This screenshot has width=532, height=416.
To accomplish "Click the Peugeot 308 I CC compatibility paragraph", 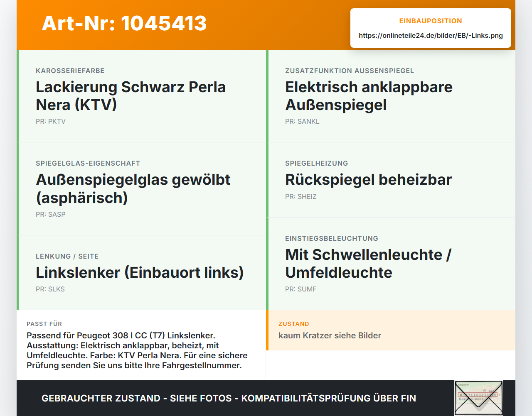I will tap(137, 351).
